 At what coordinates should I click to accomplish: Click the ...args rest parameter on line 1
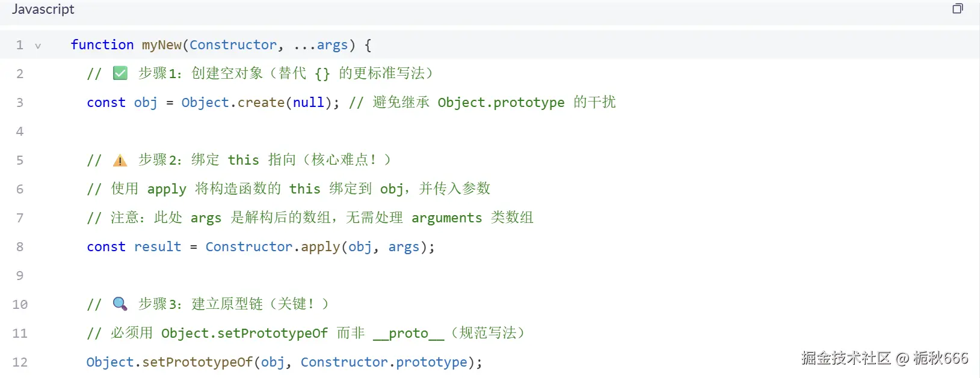point(321,45)
